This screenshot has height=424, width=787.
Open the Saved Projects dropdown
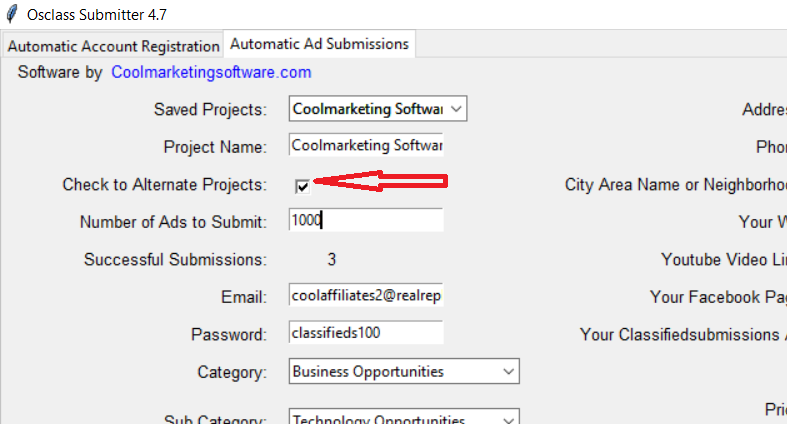point(378,109)
